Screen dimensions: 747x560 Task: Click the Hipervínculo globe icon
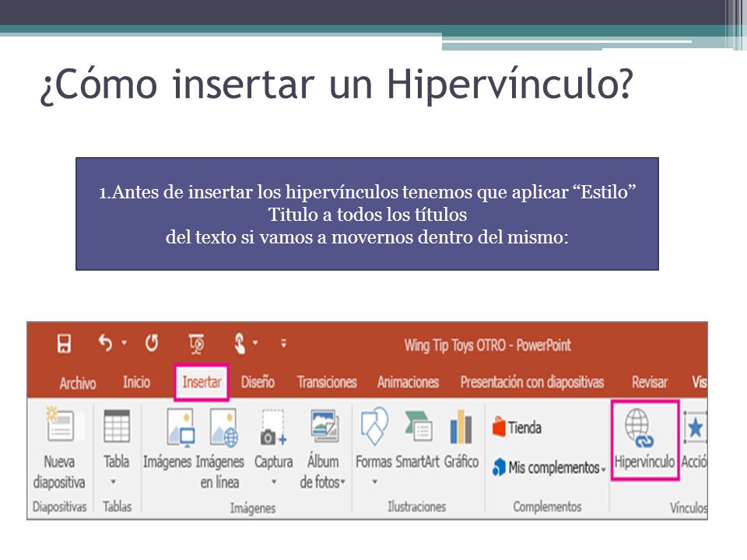pos(640,428)
